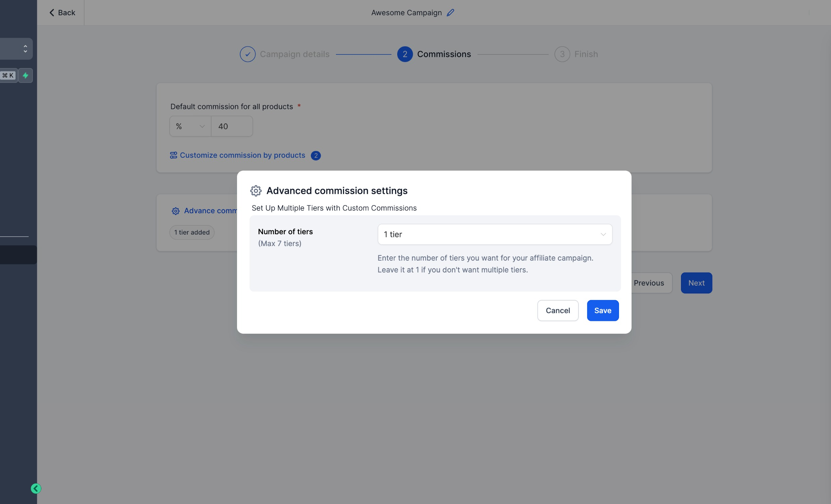Click the gear icon in Advanced commission settings
831x504 pixels.
pyautogui.click(x=256, y=191)
